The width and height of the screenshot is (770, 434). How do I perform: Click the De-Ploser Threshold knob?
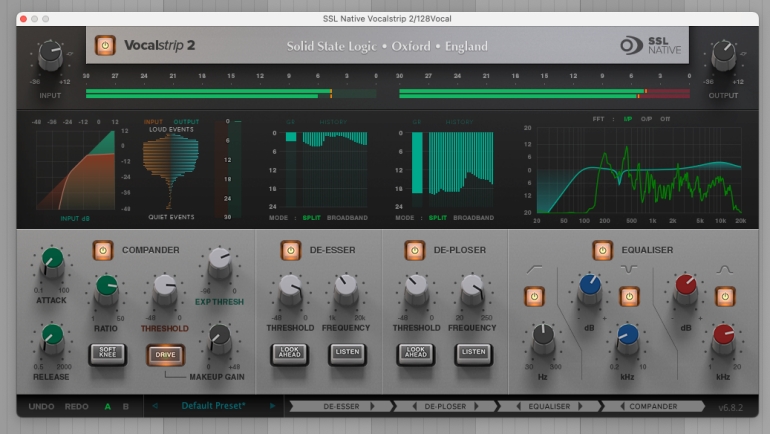point(416,289)
